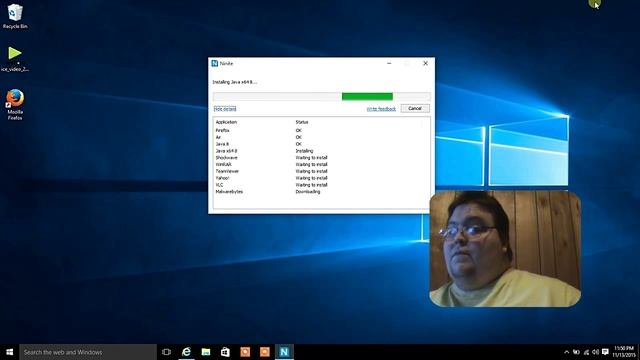Click the orange taskbar icon beside Ninite
The image size is (640, 360).
click(x=264, y=352)
